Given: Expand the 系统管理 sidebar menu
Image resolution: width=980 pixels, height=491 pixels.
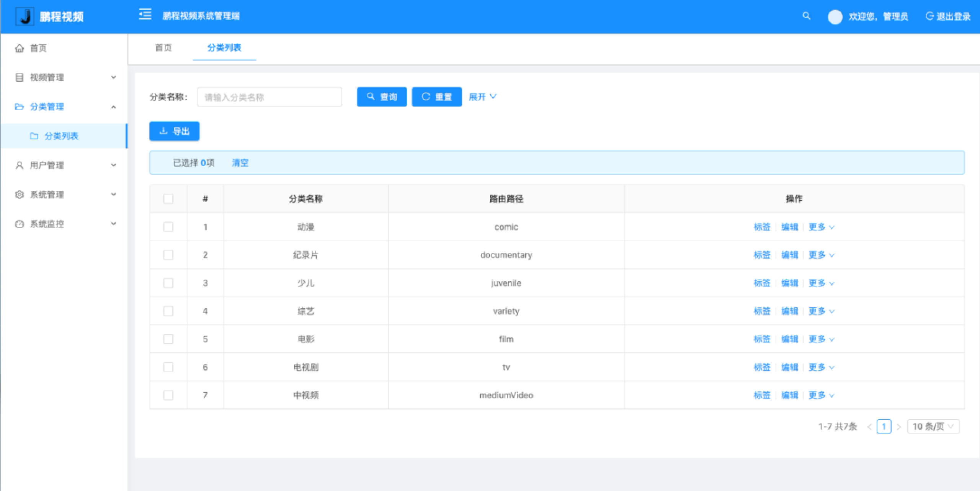Looking at the screenshot, I should tap(64, 195).
